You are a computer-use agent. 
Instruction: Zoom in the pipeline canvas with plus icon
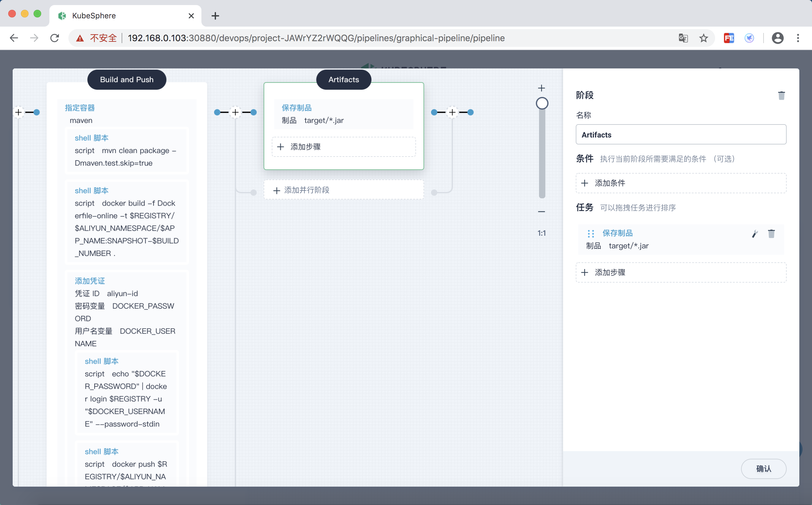(542, 88)
